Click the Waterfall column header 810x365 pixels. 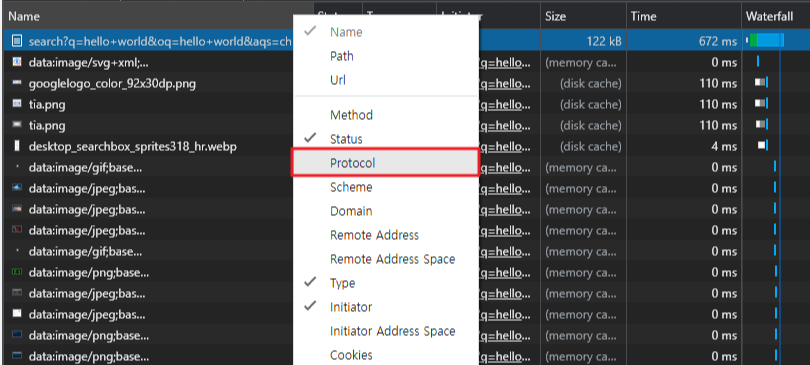click(776, 17)
